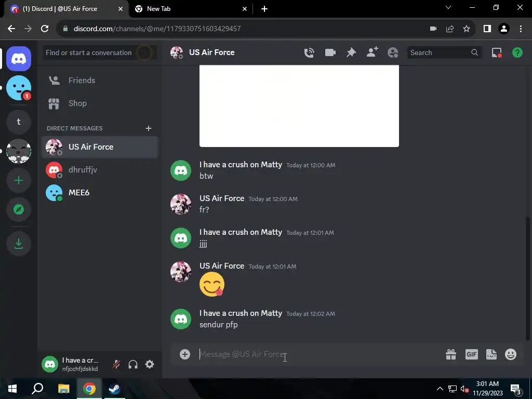The width and height of the screenshot is (532, 399).
Task: Open File Explorer from taskbar
Action: pyautogui.click(x=63, y=389)
